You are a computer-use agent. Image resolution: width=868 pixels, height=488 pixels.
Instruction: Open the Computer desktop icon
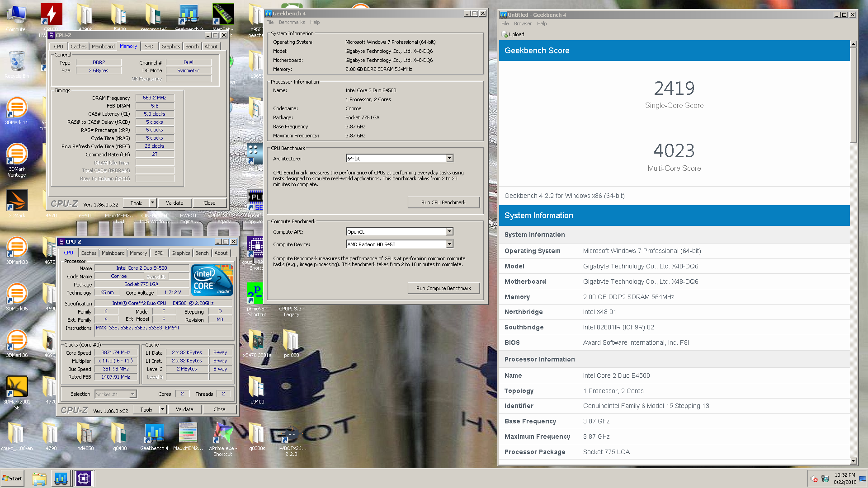pyautogui.click(x=16, y=18)
